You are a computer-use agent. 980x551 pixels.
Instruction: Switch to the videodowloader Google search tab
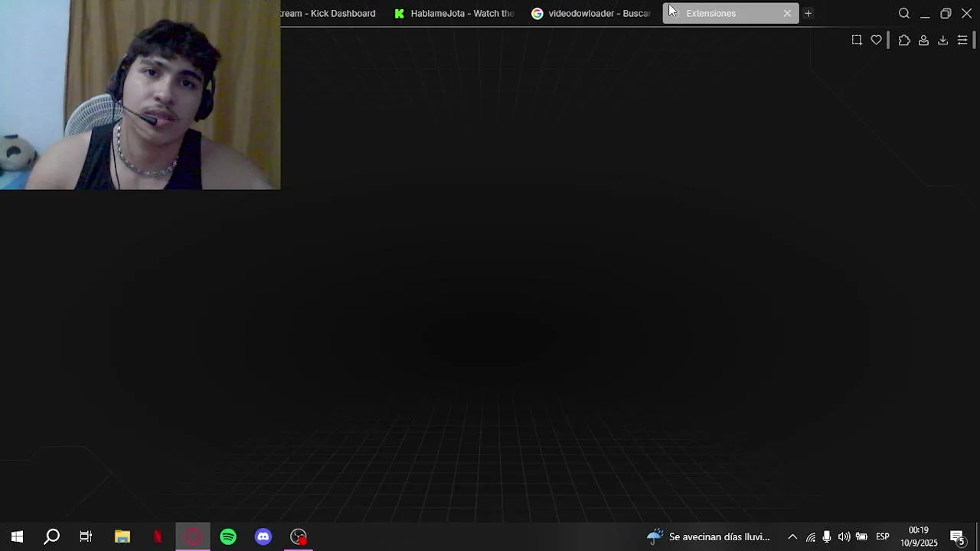[x=591, y=13]
